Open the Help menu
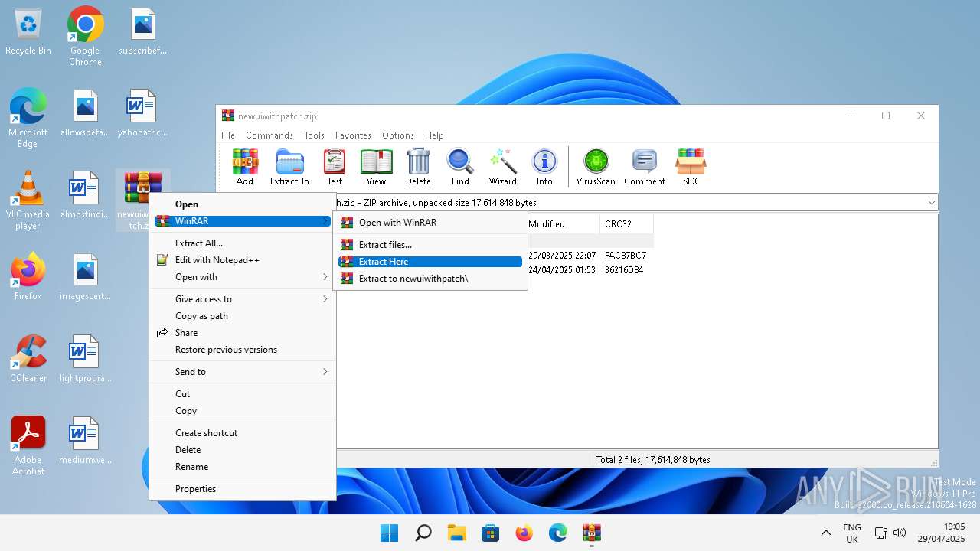Viewport: 980px width, 551px height. (x=434, y=135)
